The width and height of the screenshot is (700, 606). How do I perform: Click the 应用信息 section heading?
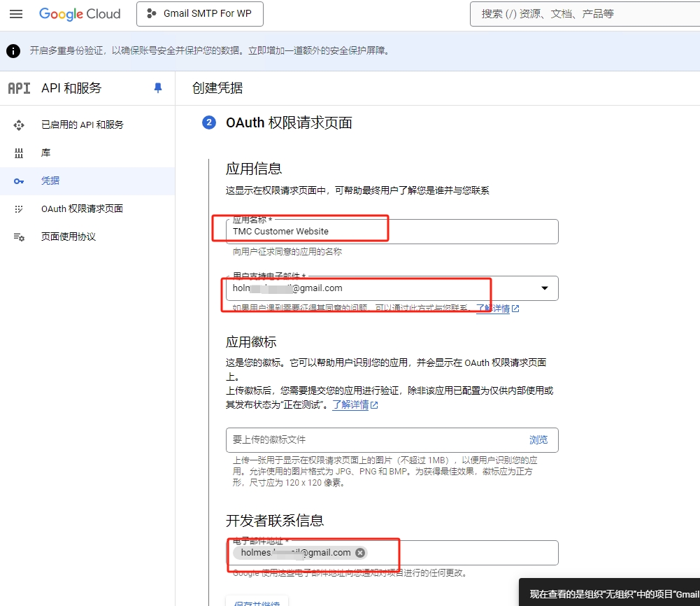[x=254, y=169]
